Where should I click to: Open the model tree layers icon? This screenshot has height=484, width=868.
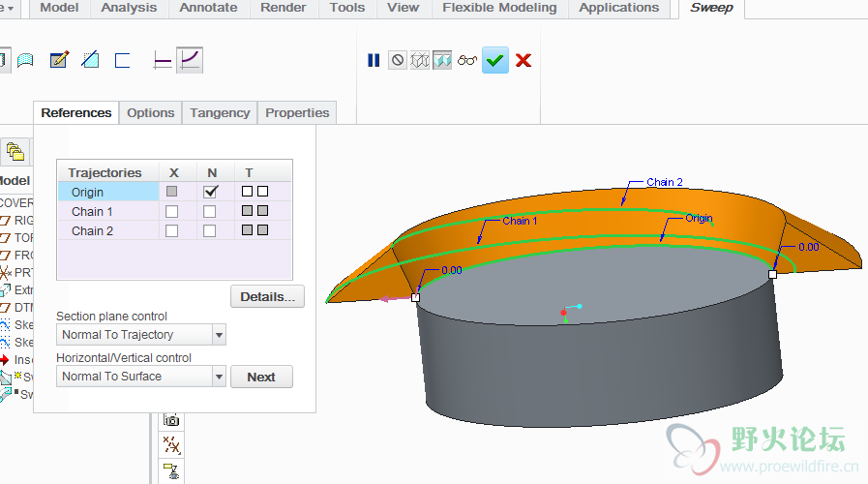[x=15, y=151]
